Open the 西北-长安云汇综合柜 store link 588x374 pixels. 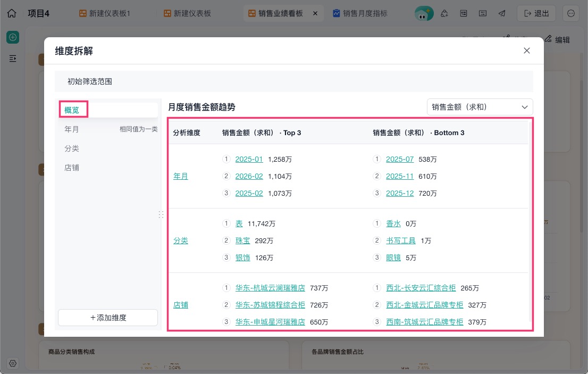click(421, 288)
